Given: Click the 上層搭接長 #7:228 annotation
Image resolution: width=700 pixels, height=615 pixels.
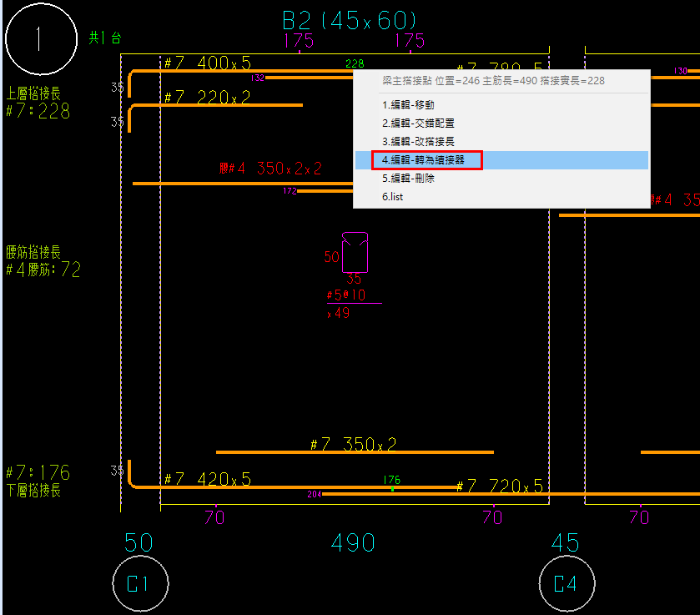Looking at the screenshot, I should point(38,103).
